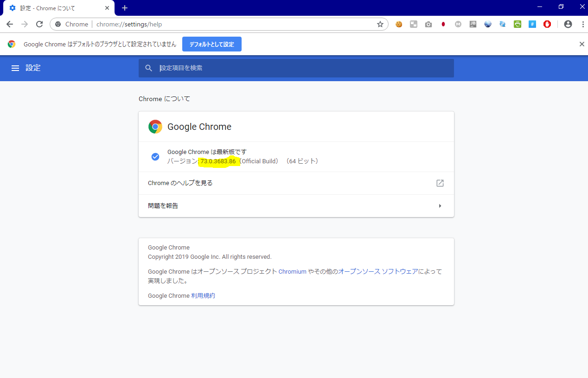The height and width of the screenshot is (378, 588).
Task: Reload the current page
Action: pyautogui.click(x=39, y=25)
